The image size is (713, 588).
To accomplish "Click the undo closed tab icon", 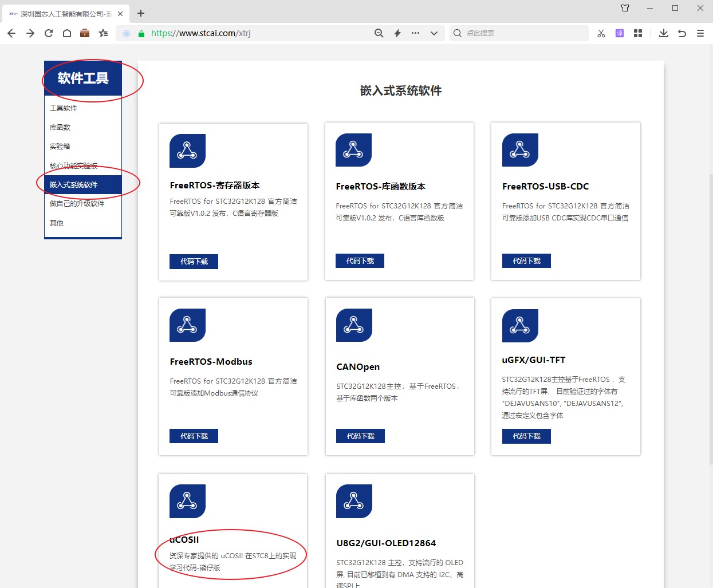I will 682,33.
